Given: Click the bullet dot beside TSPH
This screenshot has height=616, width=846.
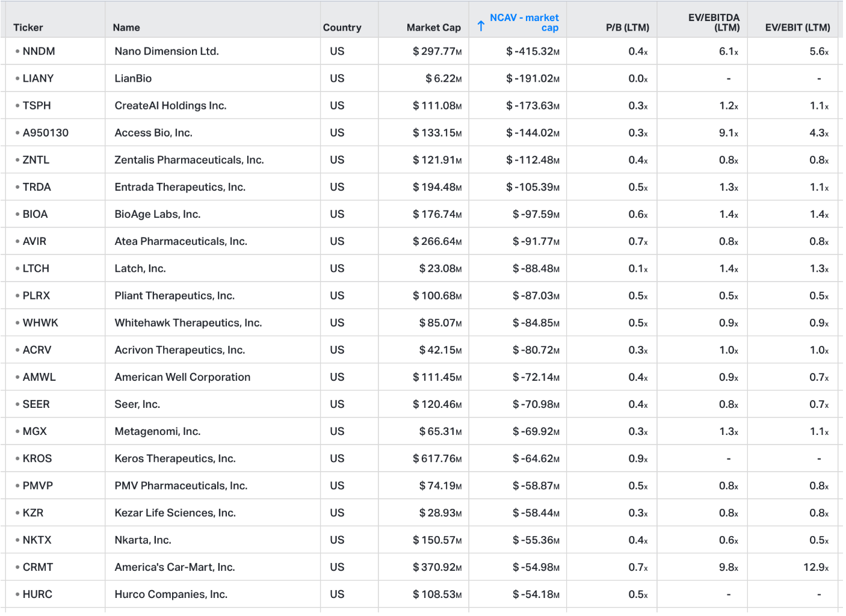Looking at the screenshot, I should (17, 106).
